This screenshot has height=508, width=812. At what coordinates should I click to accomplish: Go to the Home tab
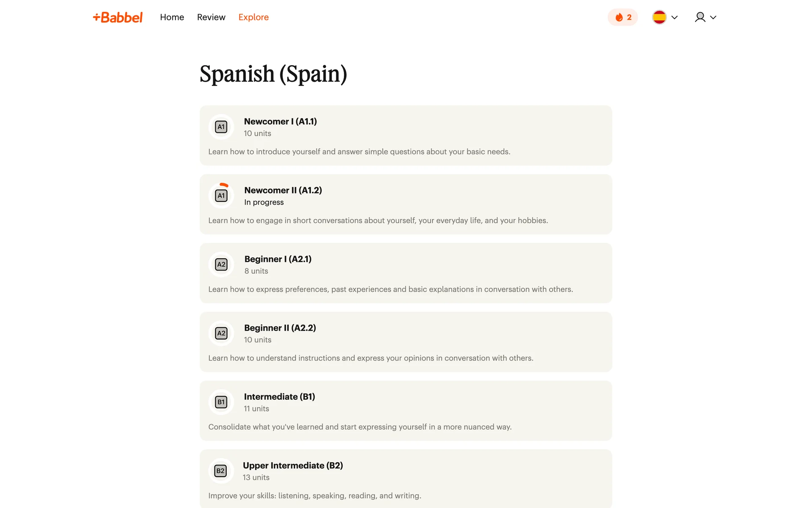172,17
